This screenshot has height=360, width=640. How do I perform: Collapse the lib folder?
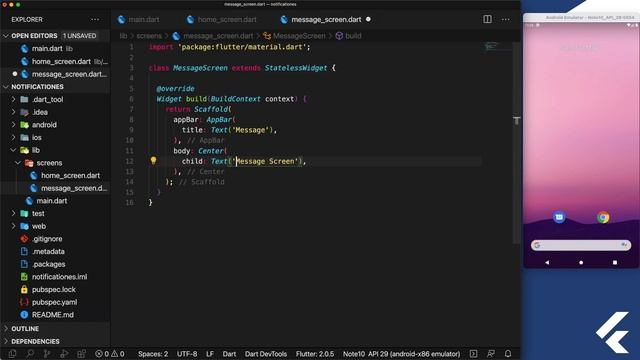click(x=36, y=150)
